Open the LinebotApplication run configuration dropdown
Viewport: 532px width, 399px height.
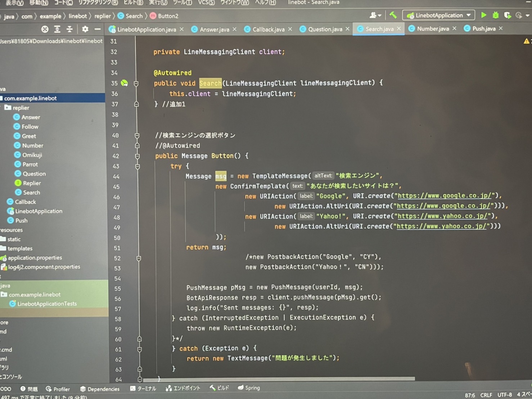click(439, 15)
